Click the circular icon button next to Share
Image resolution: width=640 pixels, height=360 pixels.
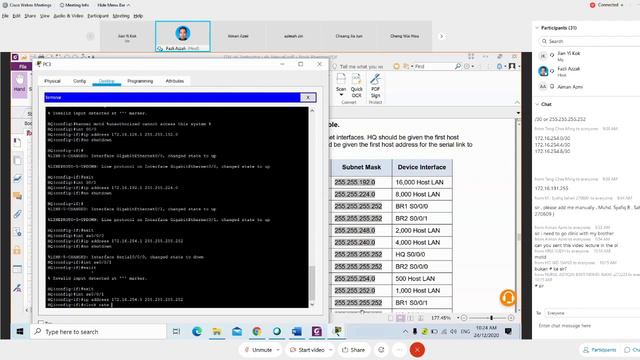[x=381, y=350]
